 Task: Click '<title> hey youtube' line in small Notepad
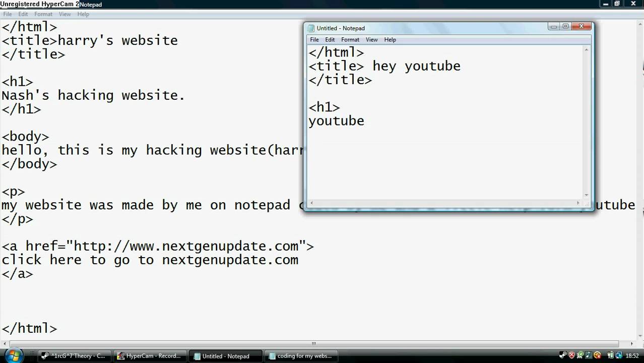point(384,66)
